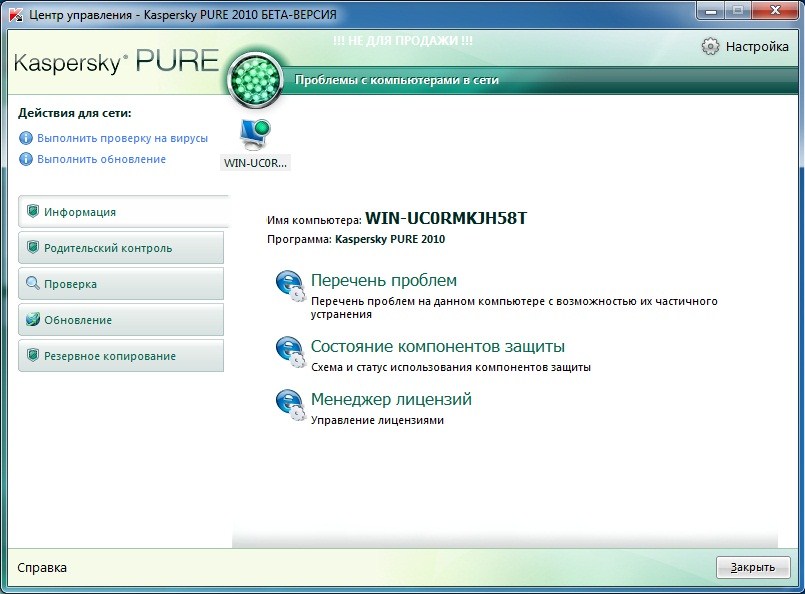The width and height of the screenshot is (805, 594).
Task: Click the Kaspersky PURE logo
Action: pyautogui.click(x=117, y=62)
